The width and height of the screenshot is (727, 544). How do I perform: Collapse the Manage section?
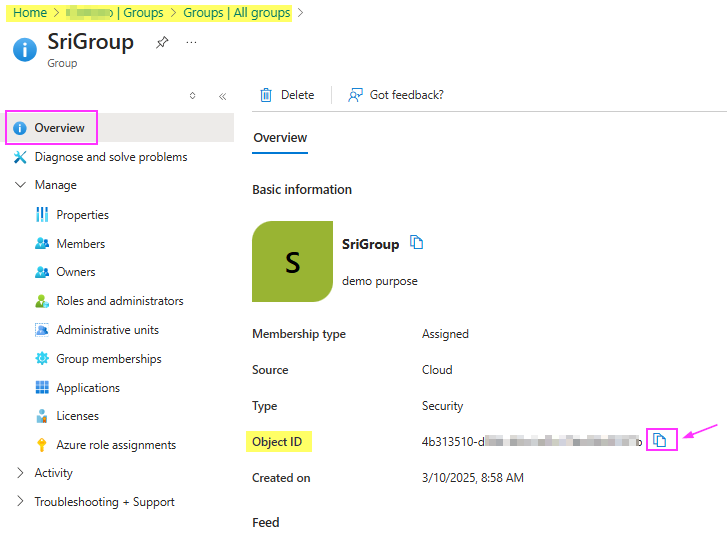20,185
